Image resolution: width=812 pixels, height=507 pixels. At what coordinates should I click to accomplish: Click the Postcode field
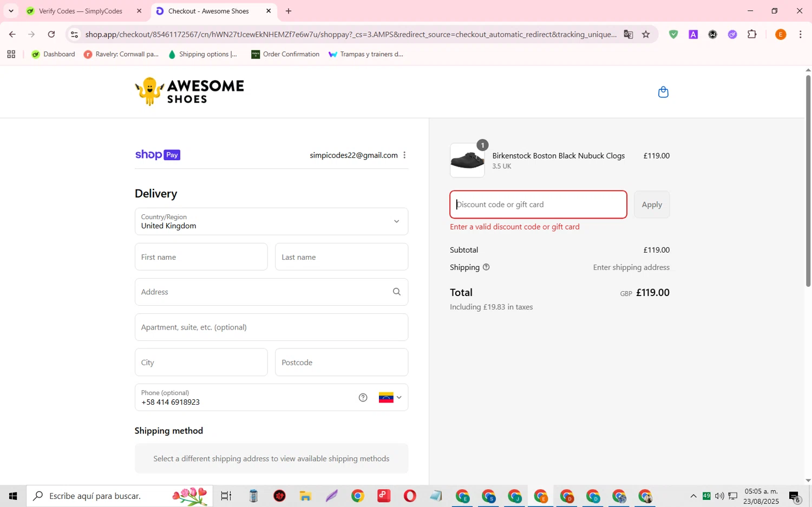[342, 362]
